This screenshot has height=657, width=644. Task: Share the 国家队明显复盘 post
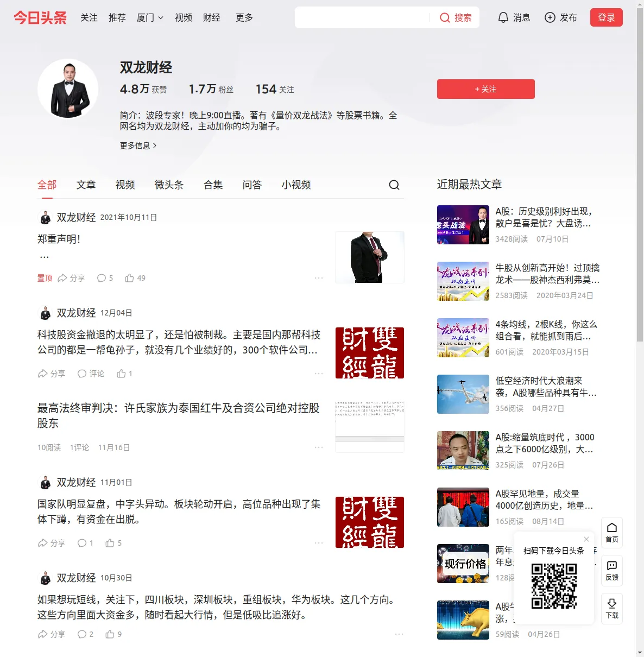click(52, 543)
